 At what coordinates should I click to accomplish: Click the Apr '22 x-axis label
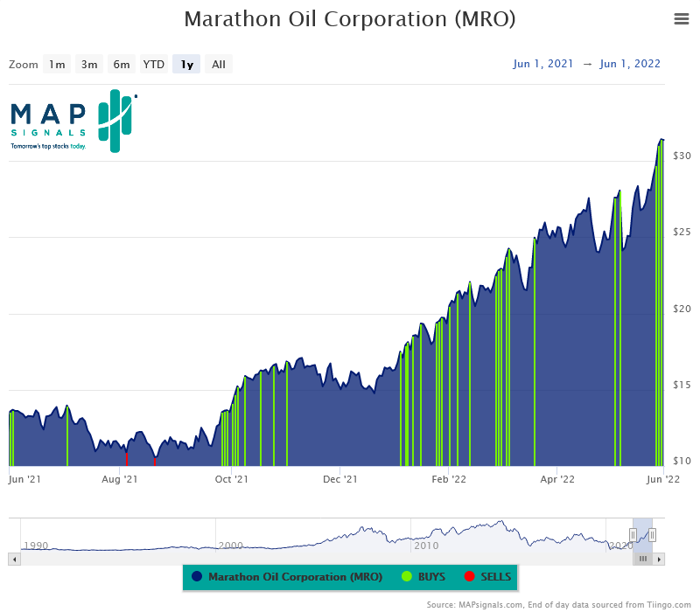[x=557, y=479]
